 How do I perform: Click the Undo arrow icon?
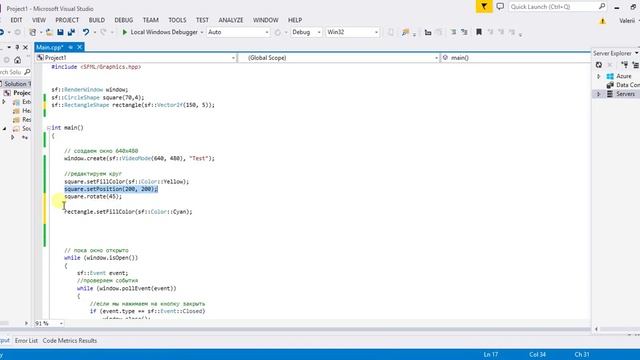coord(86,32)
